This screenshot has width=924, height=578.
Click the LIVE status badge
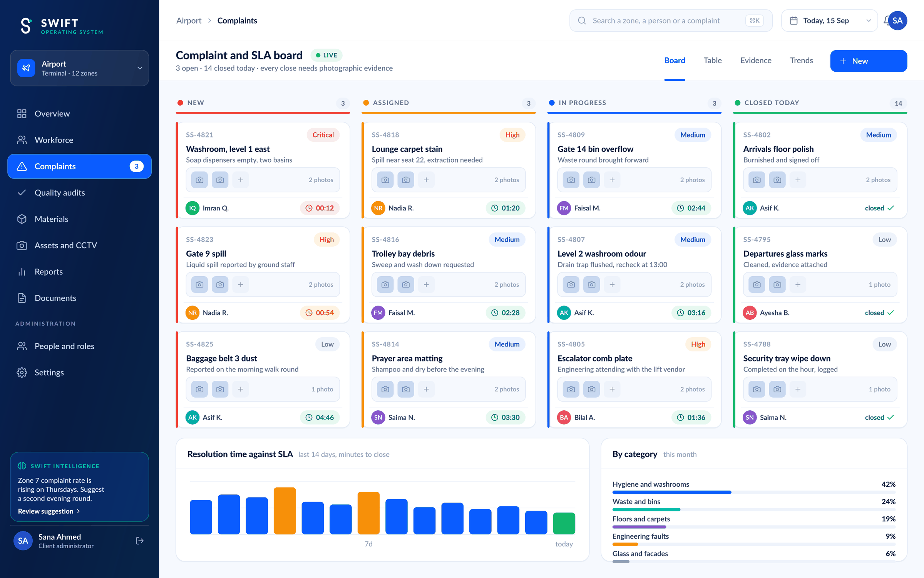point(326,55)
